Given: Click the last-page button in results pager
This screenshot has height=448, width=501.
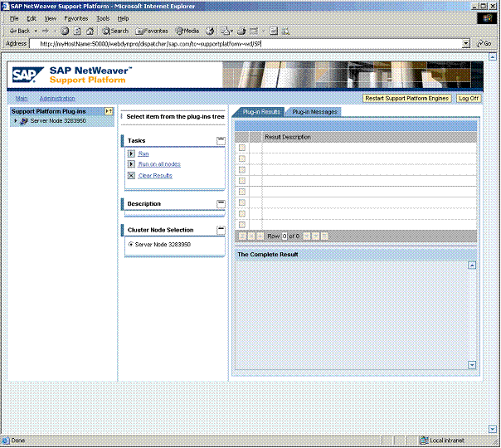Looking at the screenshot, I should [x=324, y=236].
